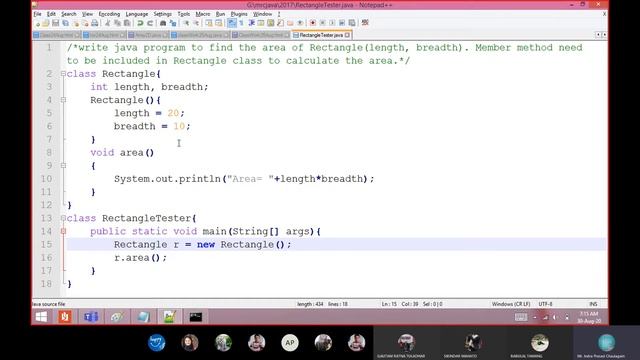The width and height of the screenshot is (640, 360).
Task: Collapse the area() method fold marker
Action: (x=63, y=166)
